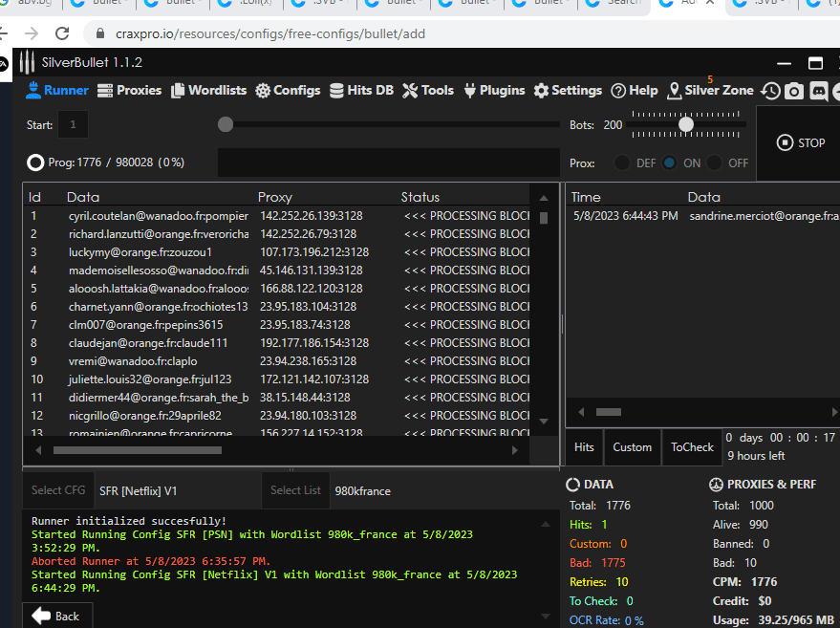
Task: Open the runner history icon
Action: click(x=770, y=91)
